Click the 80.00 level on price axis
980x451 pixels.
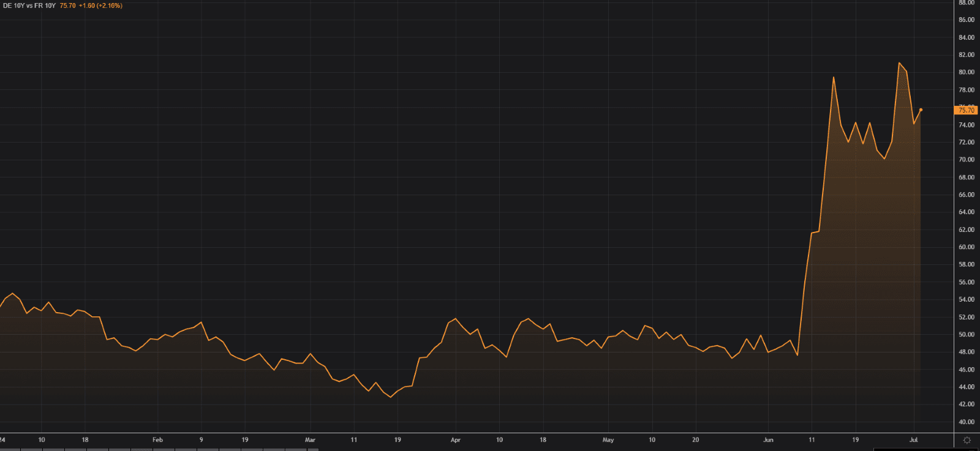(966, 72)
